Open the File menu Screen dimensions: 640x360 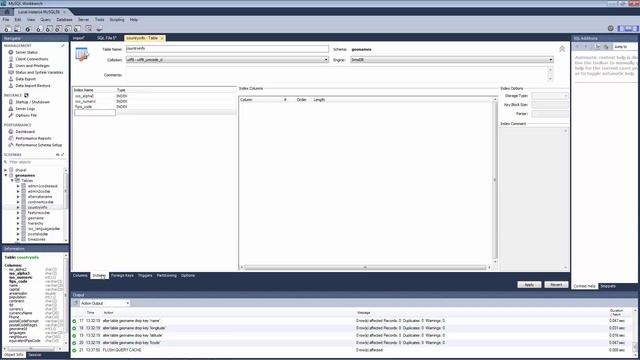click(x=6, y=20)
